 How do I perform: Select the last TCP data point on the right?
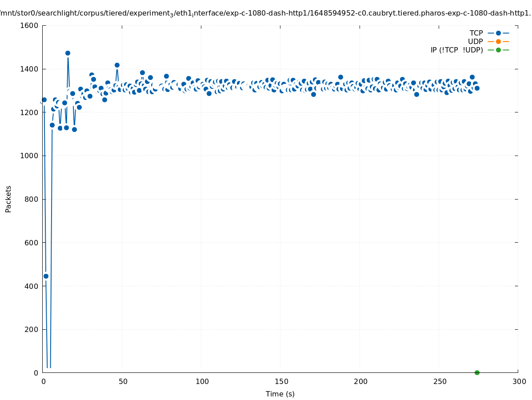(477, 88)
